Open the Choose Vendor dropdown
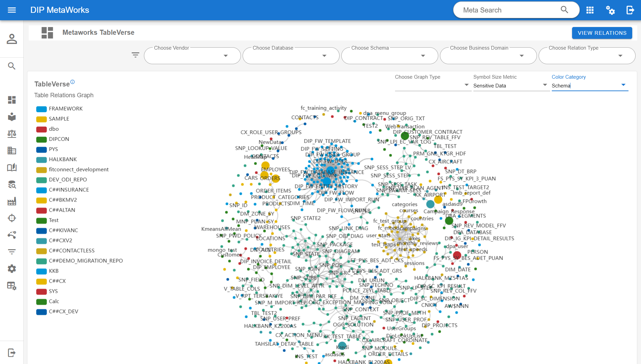The width and height of the screenshot is (641, 364). click(x=192, y=56)
